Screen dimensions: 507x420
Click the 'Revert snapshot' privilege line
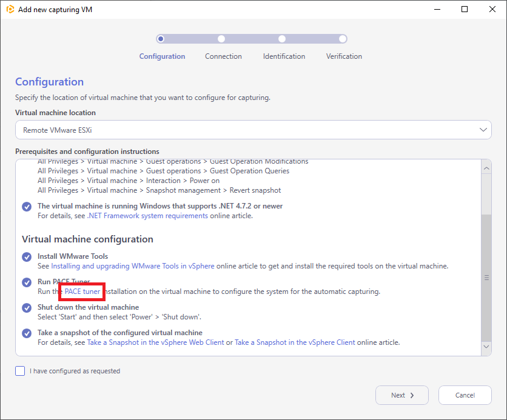(159, 190)
